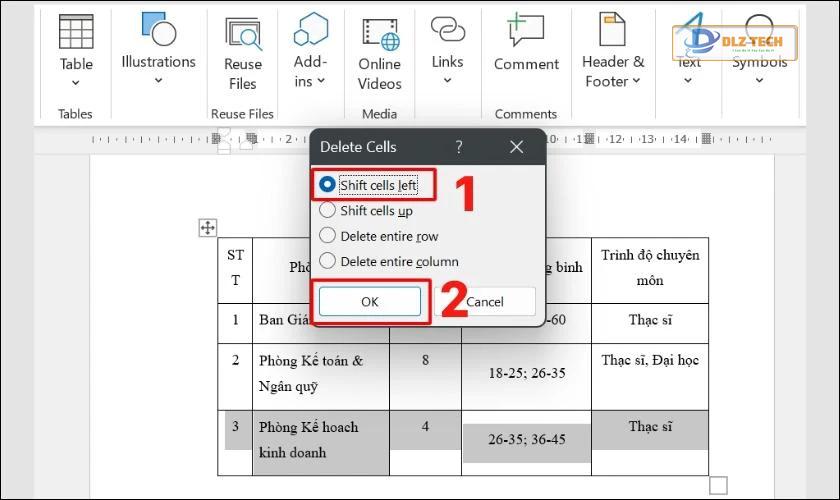This screenshot has width=840, height=500.
Task: Click the 'Thạc sĩ' cell in row 3
Action: pos(650,443)
